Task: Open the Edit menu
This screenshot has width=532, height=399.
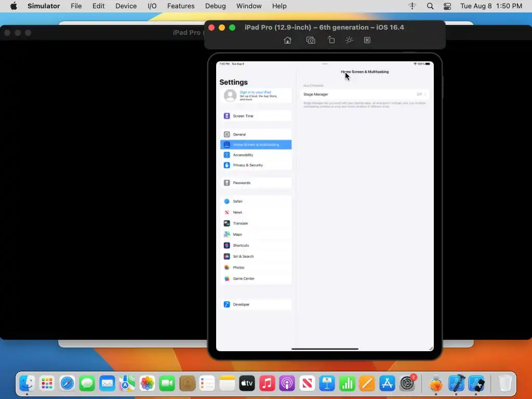Action: tap(98, 6)
